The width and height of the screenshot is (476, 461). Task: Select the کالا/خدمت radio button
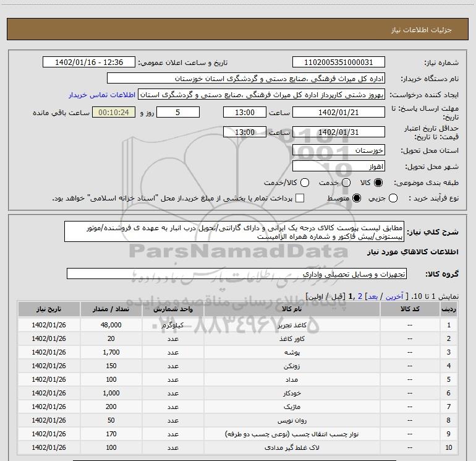point(305,183)
